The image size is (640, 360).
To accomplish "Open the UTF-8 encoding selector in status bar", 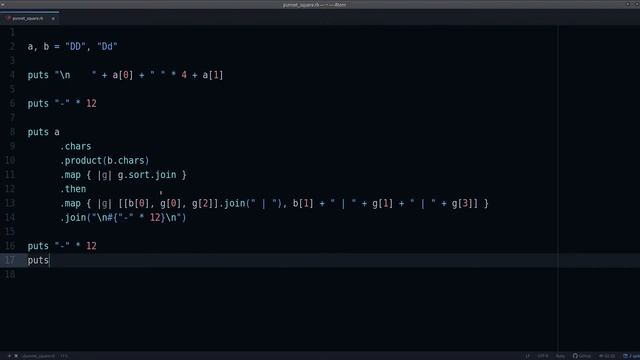I will pos(542,356).
